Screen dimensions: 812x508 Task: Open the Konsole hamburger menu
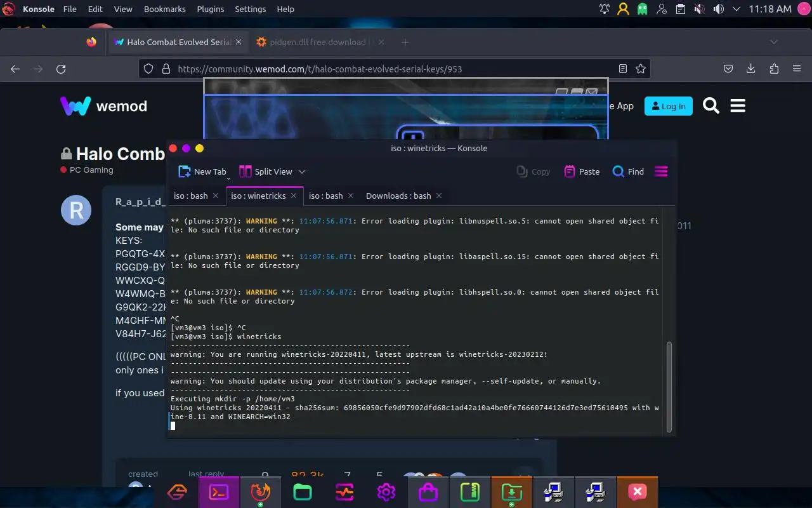pos(661,171)
